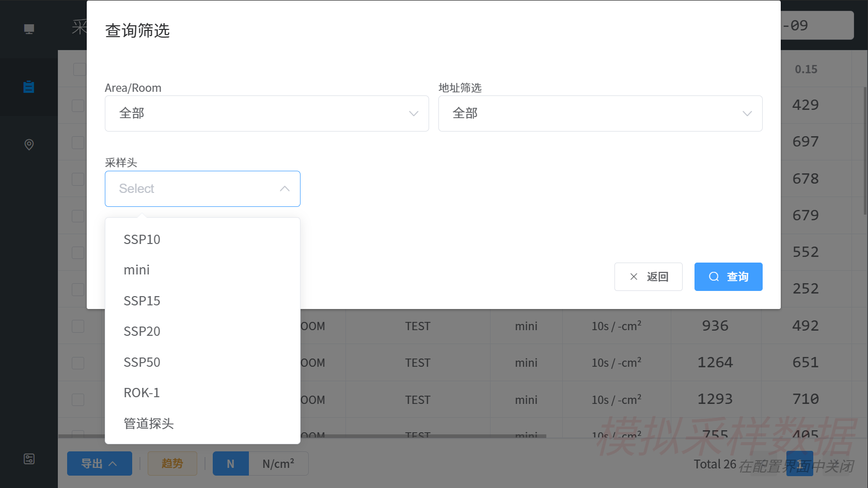Open the 地址筛选 dropdown
Screen dimensions: 868x488
(x=600, y=113)
